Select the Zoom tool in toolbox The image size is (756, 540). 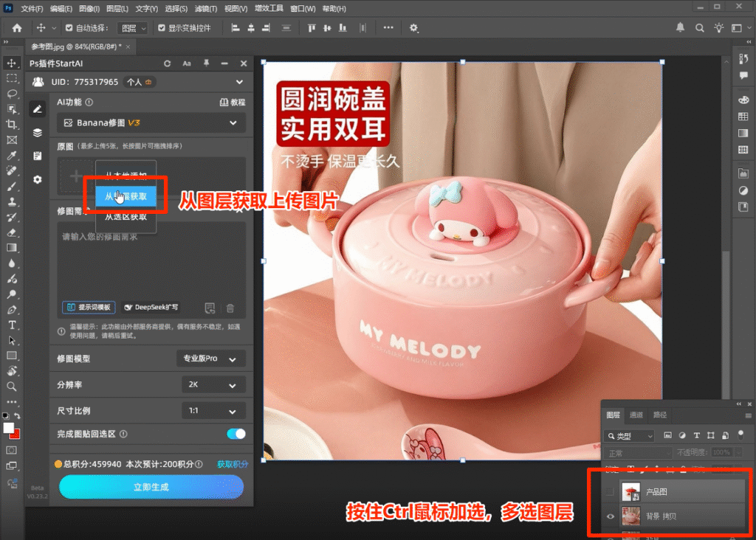12,387
